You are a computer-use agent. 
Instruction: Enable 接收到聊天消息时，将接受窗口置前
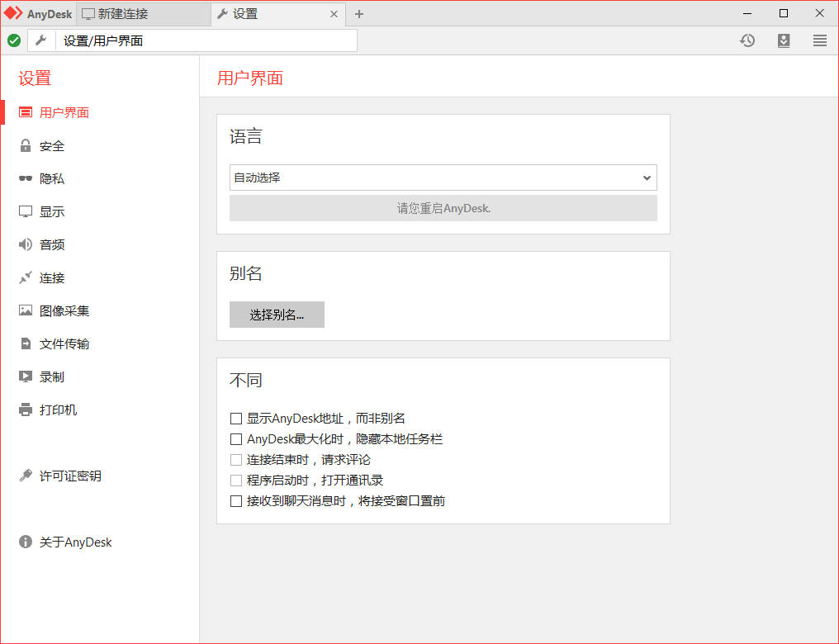tap(235, 500)
